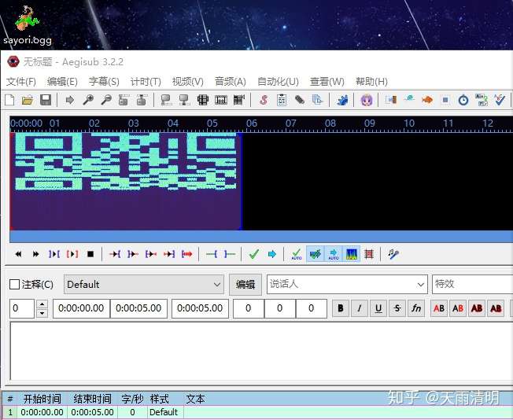Add lead-in to the selection
Viewport: 513px width, 420px height.
pyautogui.click(x=212, y=254)
